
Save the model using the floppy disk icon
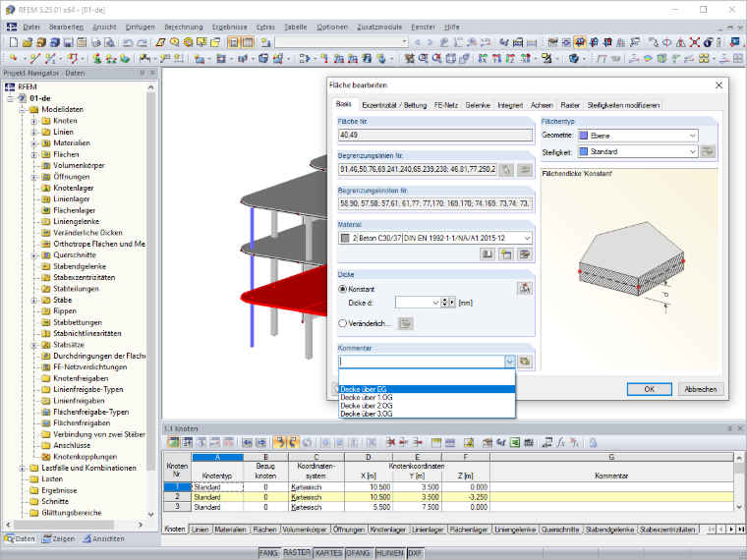pos(68,42)
